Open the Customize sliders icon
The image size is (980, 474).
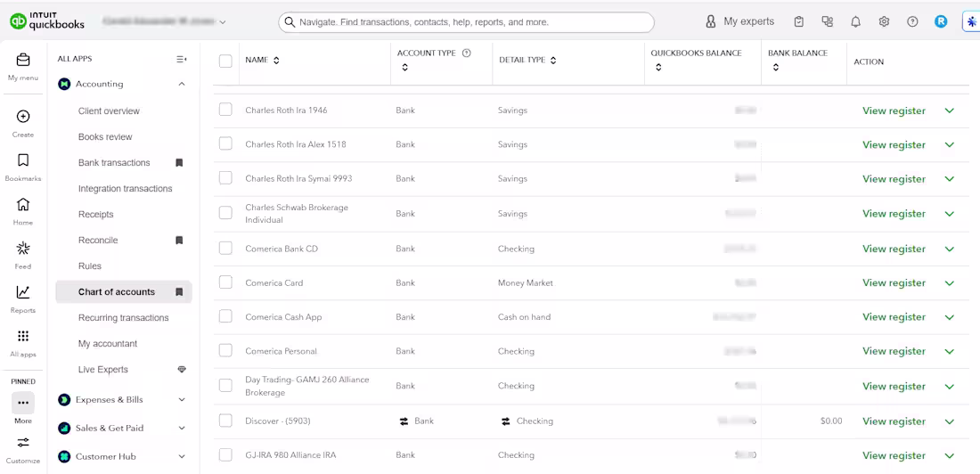[23, 443]
